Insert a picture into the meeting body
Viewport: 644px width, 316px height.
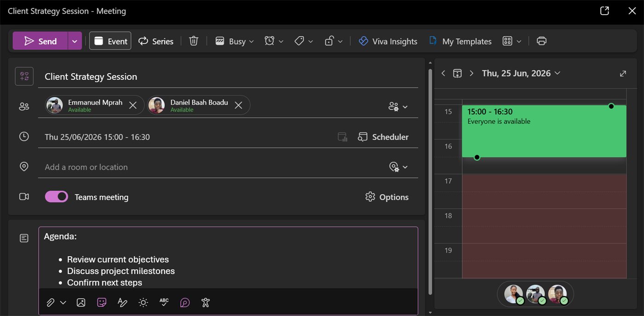coord(81,303)
